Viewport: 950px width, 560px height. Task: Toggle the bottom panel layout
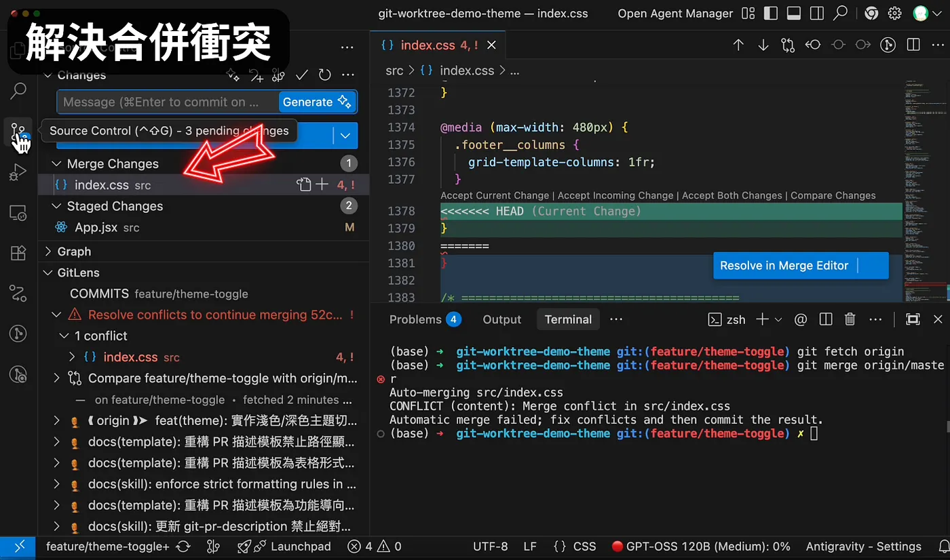pos(793,14)
